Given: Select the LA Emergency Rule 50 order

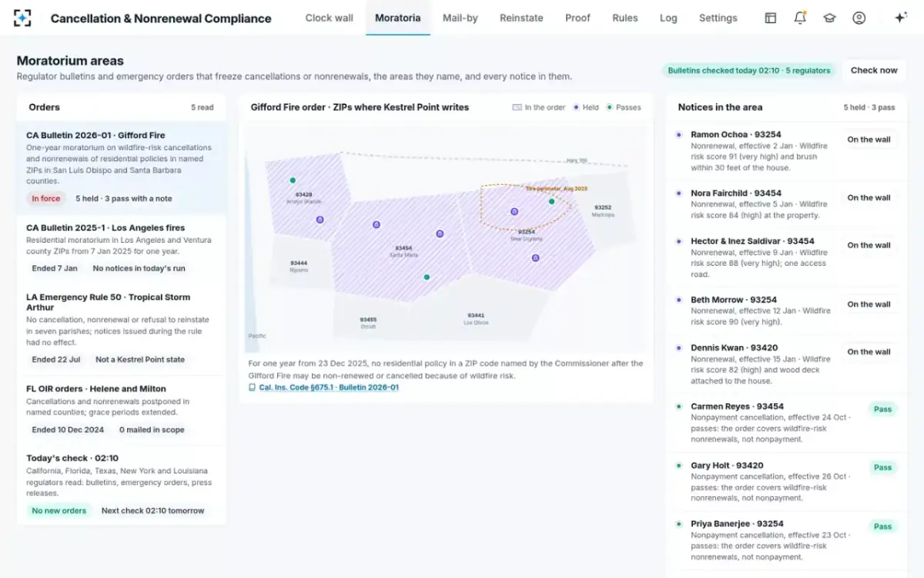Looking at the screenshot, I should click(122, 329).
